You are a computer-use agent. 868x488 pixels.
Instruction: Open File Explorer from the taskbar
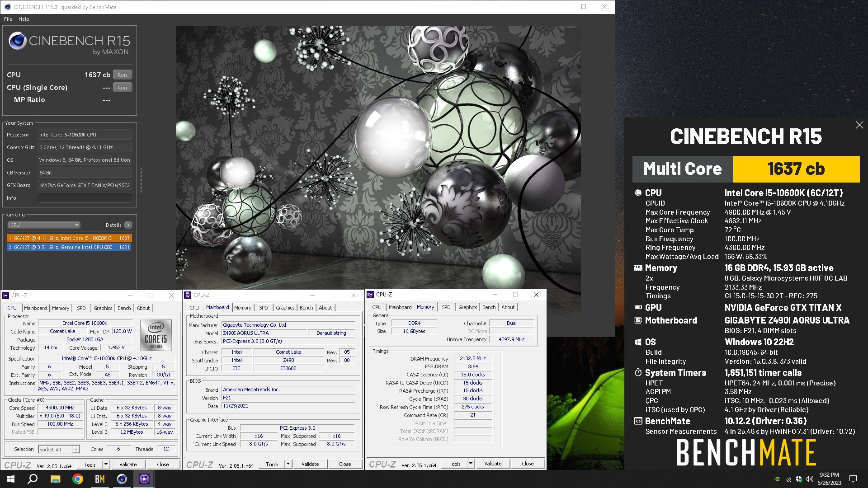pos(55,479)
